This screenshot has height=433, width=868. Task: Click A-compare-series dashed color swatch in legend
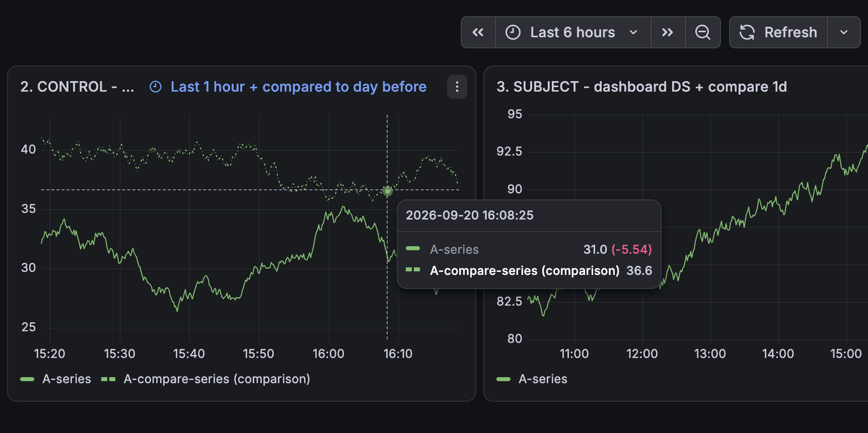pyautogui.click(x=108, y=379)
